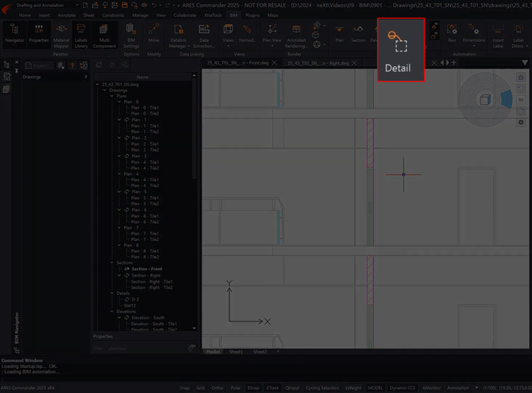Open the Named views tool
532x393 pixels.
[x=247, y=33]
